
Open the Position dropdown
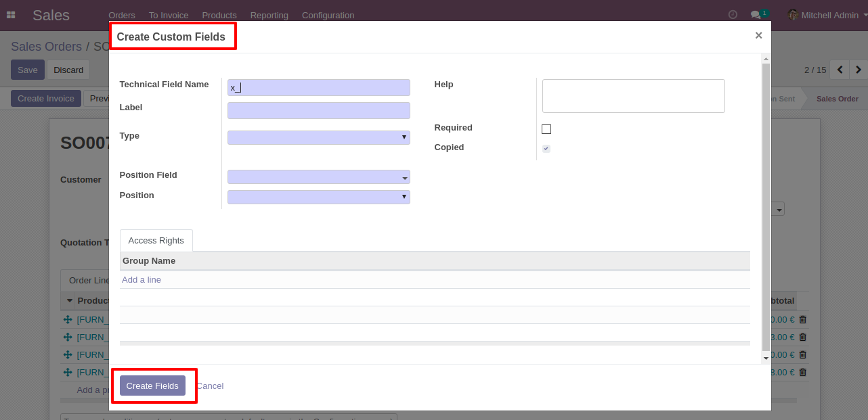[x=319, y=197]
